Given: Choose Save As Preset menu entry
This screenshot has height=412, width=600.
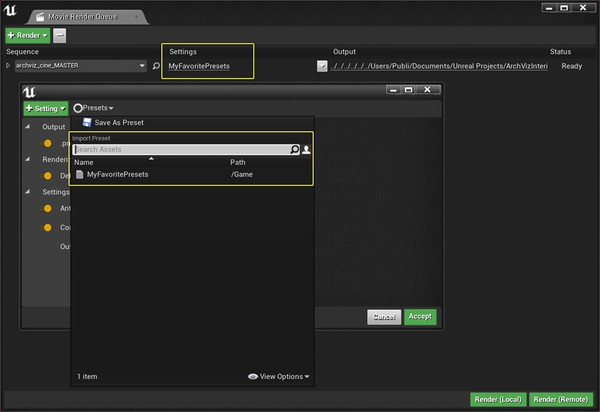Looking at the screenshot, I should [x=119, y=123].
